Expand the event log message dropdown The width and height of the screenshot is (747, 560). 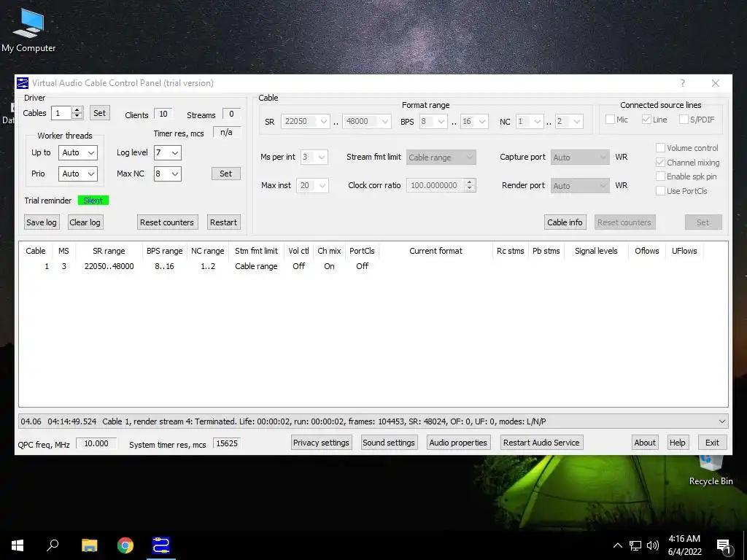[721, 421]
